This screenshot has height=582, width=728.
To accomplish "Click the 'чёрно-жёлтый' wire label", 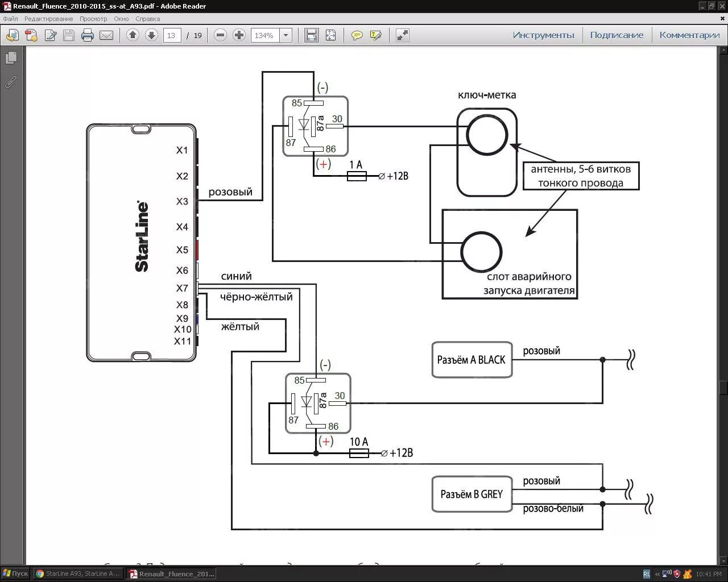I will pos(257,297).
